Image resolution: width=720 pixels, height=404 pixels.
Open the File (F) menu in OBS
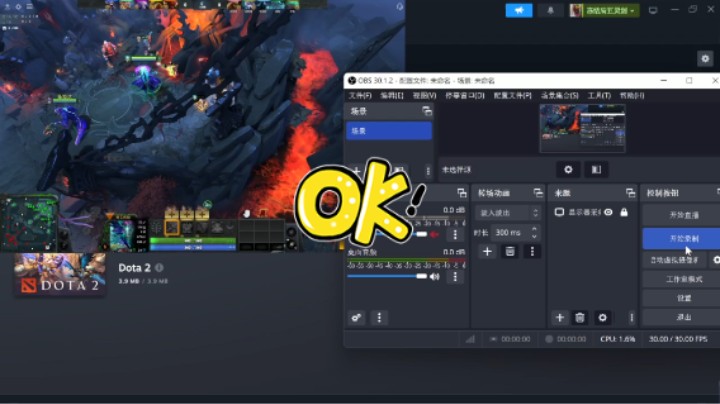[360, 95]
